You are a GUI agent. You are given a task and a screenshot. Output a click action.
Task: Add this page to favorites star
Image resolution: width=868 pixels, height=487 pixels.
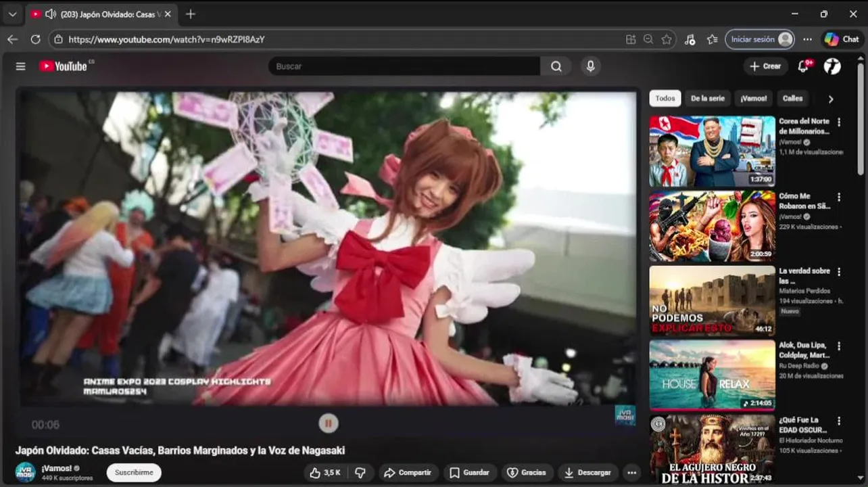pos(667,39)
